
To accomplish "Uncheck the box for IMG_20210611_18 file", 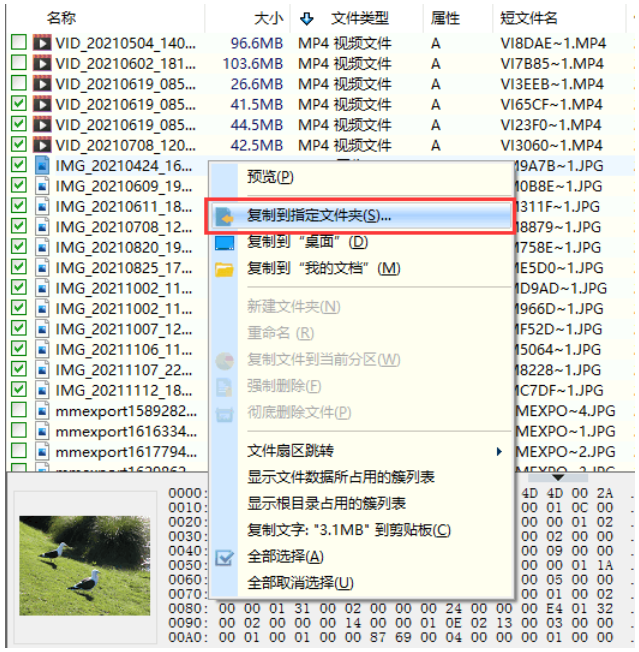I will coord(19,206).
